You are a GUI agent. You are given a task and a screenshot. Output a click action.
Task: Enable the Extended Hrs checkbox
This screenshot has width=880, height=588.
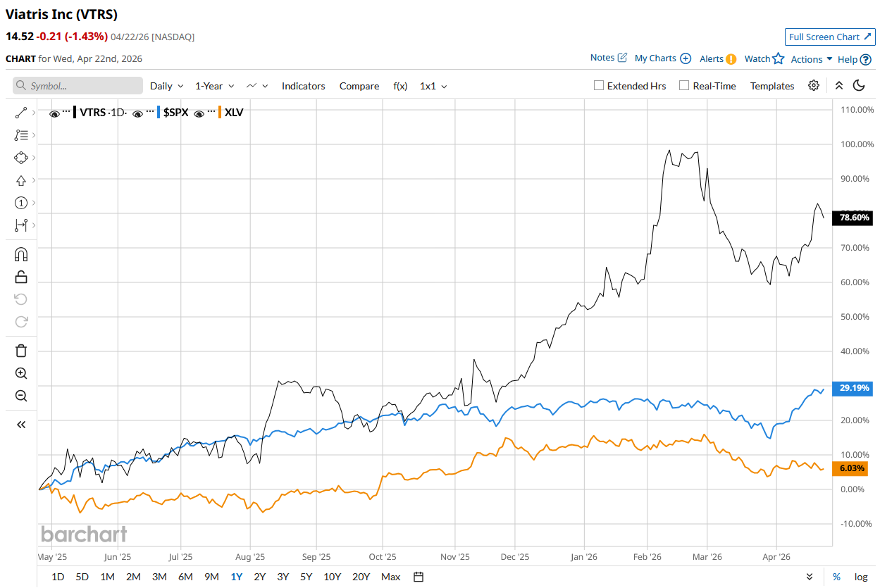(x=599, y=85)
